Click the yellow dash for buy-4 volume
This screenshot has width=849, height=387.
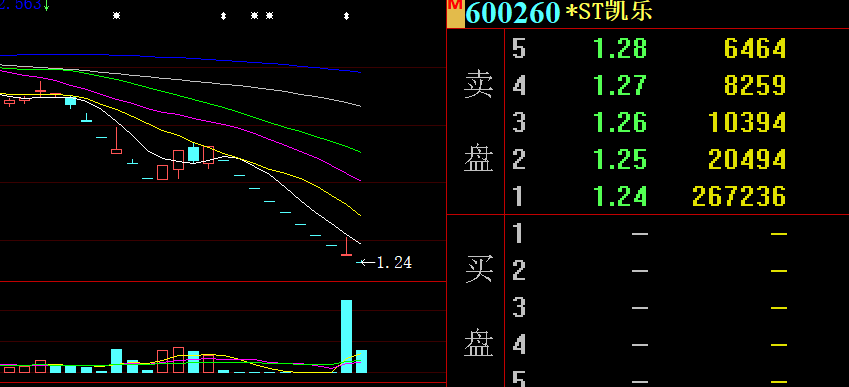tap(779, 344)
